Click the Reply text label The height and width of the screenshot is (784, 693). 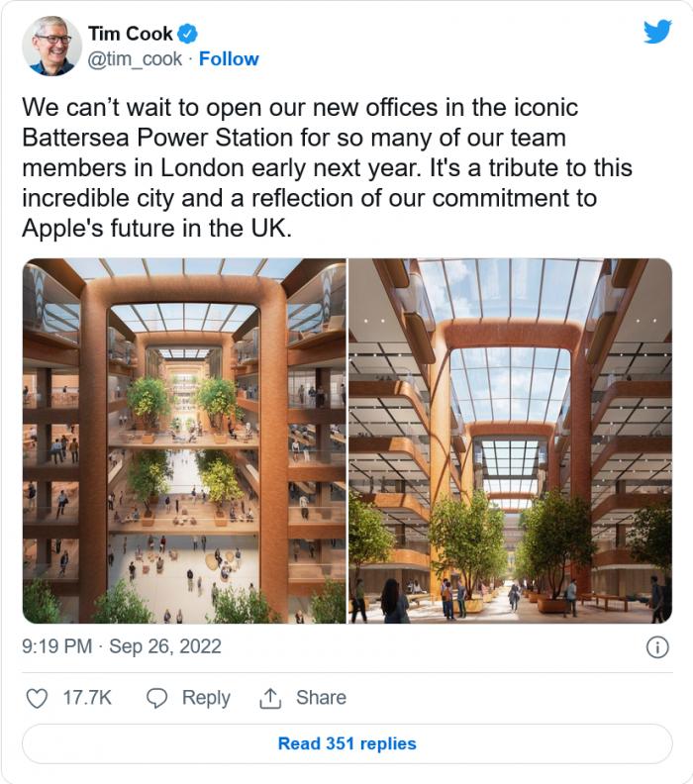point(206,698)
